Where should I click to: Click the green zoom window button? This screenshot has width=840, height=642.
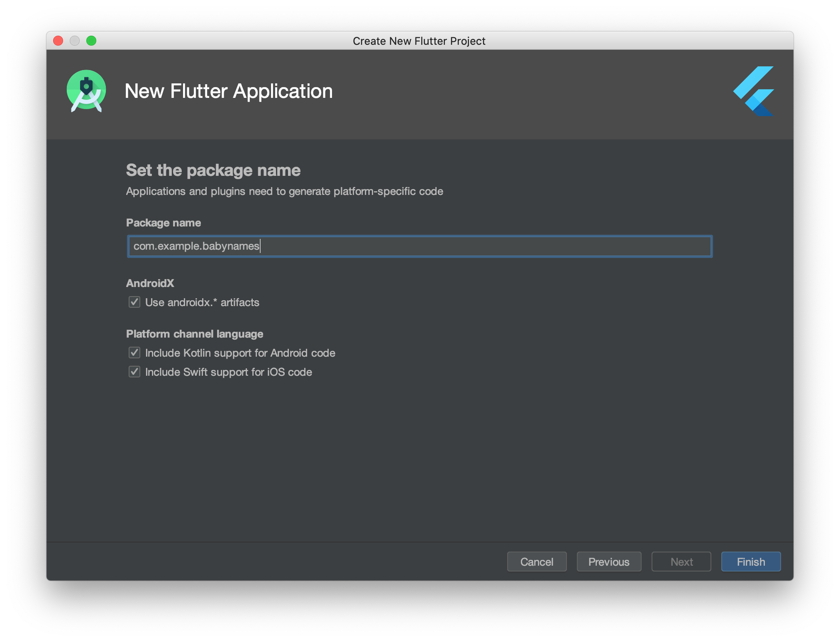click(x=91, y=41)
